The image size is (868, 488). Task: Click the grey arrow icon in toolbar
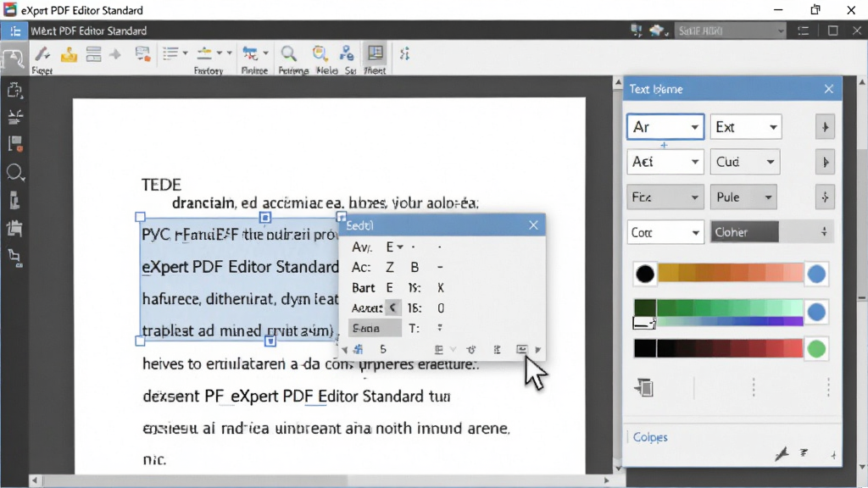115,54
